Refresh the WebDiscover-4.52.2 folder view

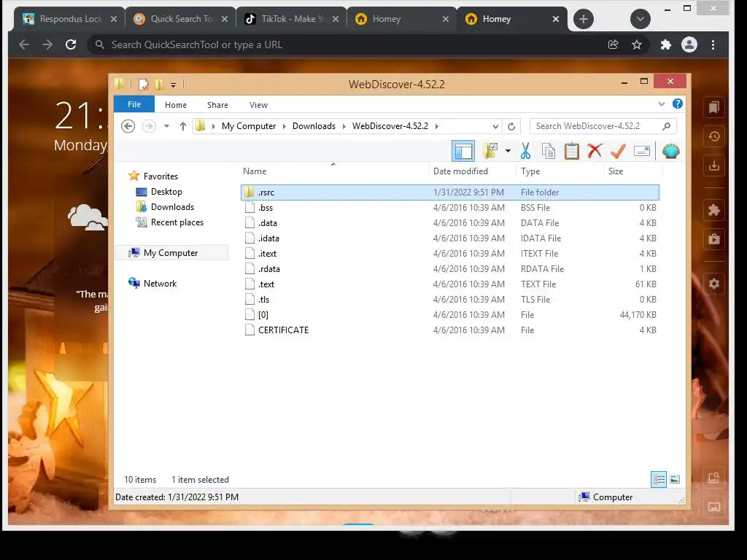tap(511, 126)
